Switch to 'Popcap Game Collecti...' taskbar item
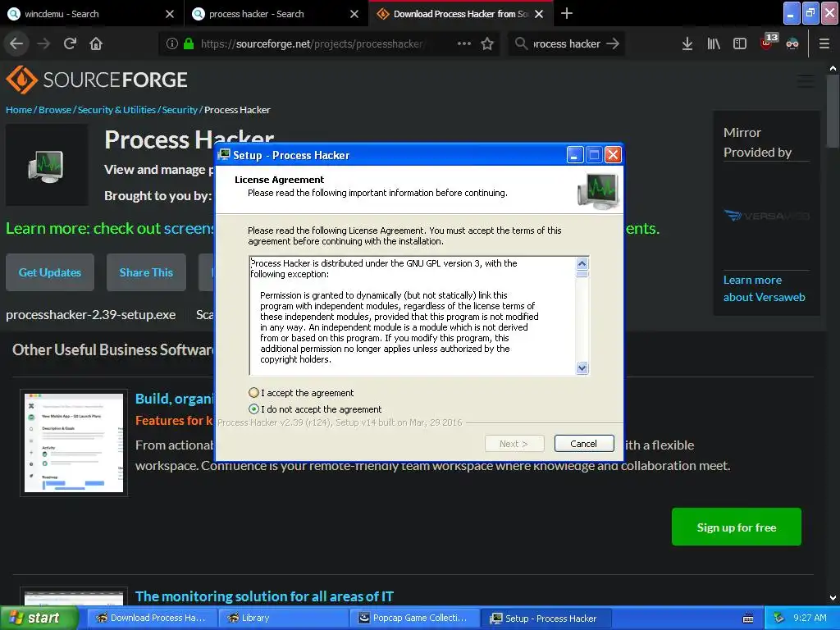The height and width of the screenshot is (630, 840). (414, 618)
